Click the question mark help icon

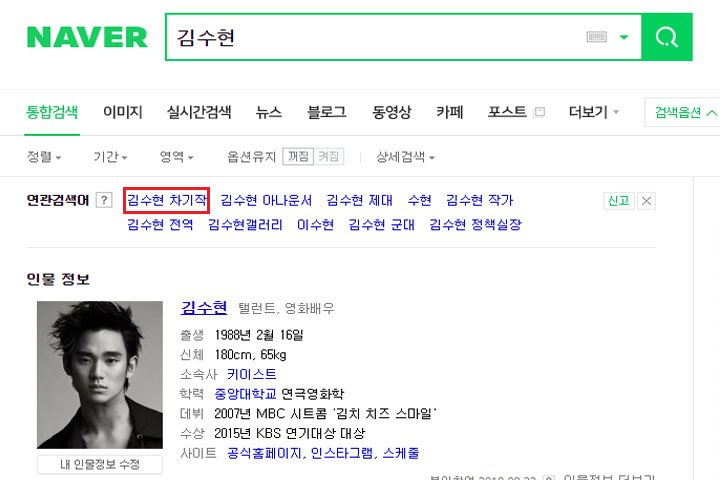104,200
